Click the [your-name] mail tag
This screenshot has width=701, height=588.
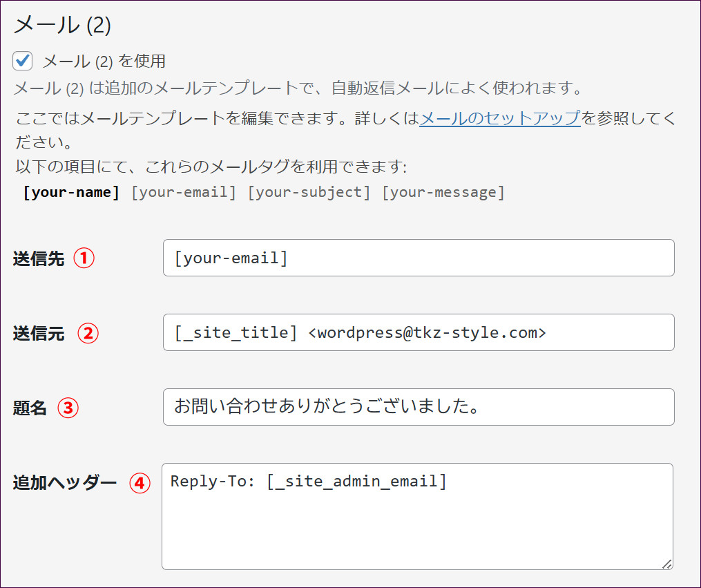(71, 192)
